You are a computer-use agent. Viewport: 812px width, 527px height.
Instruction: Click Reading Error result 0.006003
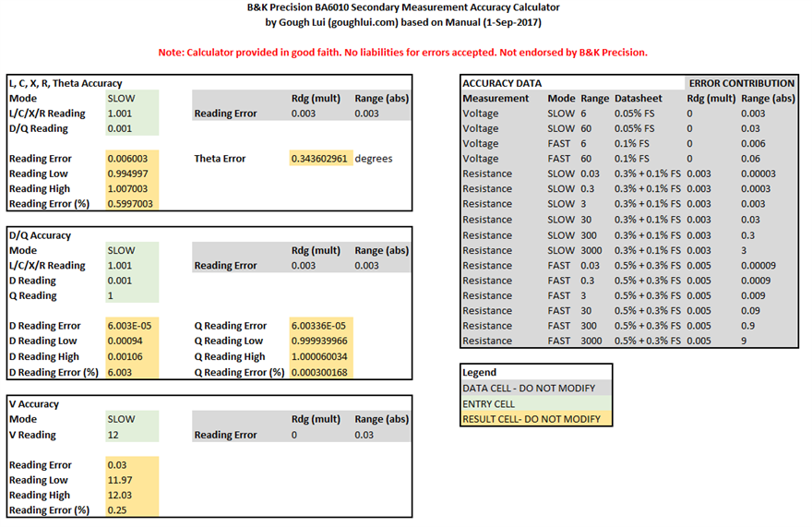tap(132, 158)
